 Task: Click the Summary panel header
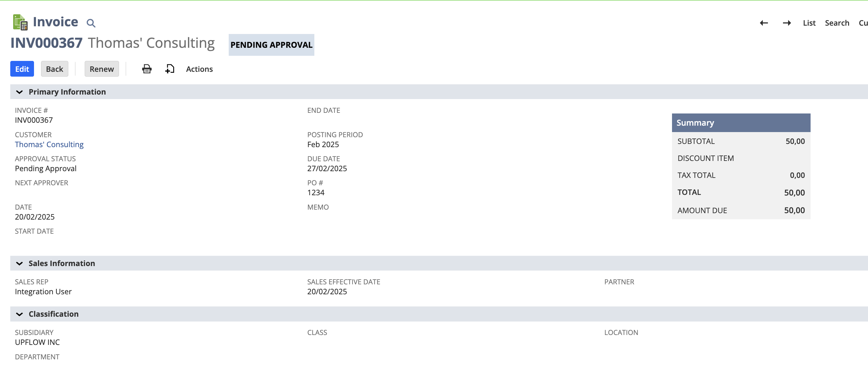(741, 123)
